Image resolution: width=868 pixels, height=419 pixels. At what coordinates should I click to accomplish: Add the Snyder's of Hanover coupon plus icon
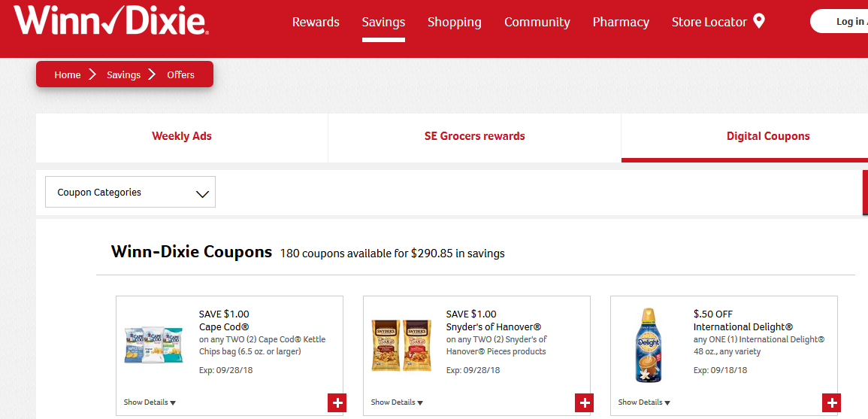(585, 403)
